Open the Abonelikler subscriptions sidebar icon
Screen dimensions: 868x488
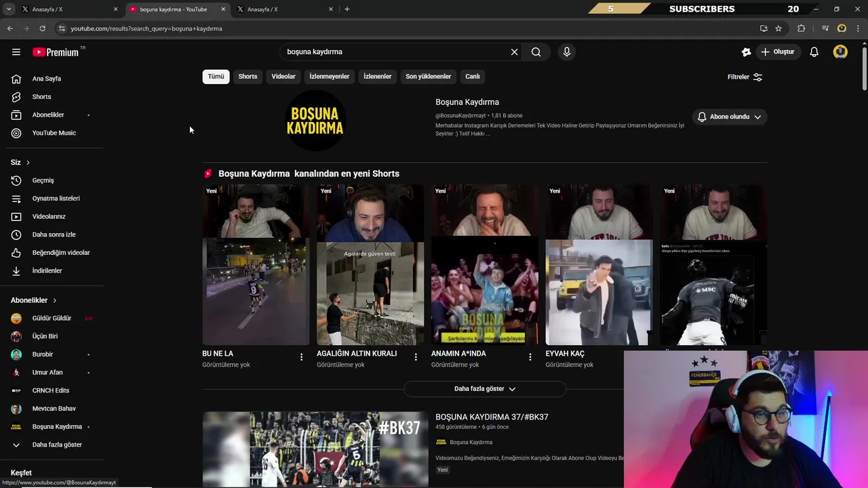coord(16,115)
